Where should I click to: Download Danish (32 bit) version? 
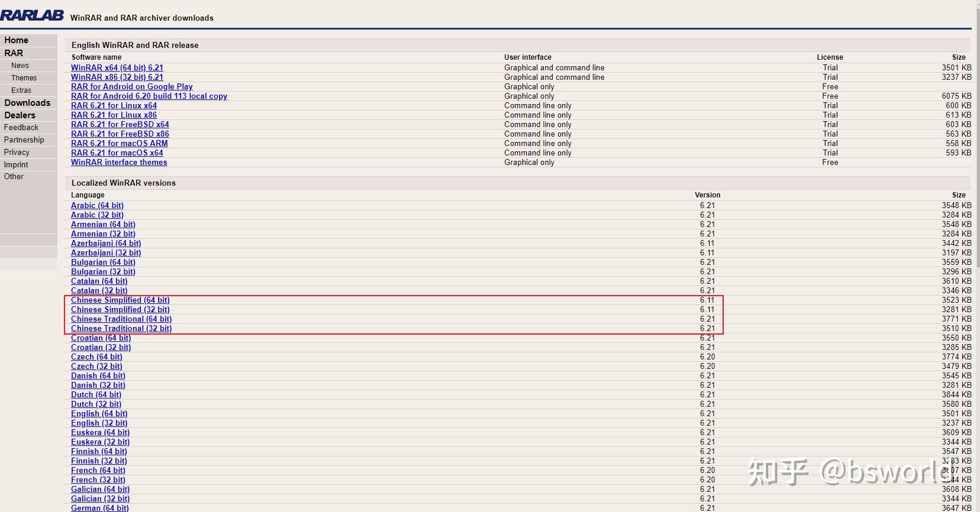point(98,385)
